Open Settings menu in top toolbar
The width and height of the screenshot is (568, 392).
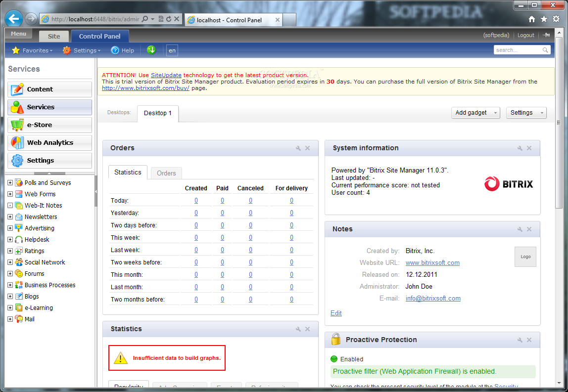81,50
